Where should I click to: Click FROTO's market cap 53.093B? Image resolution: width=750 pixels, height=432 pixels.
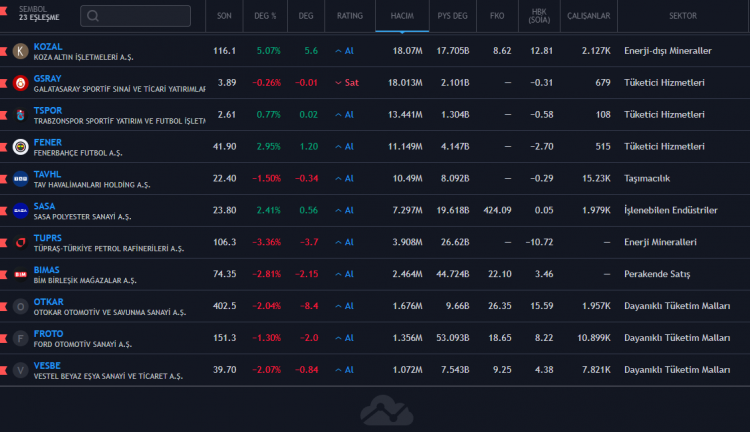coord(452,338)
